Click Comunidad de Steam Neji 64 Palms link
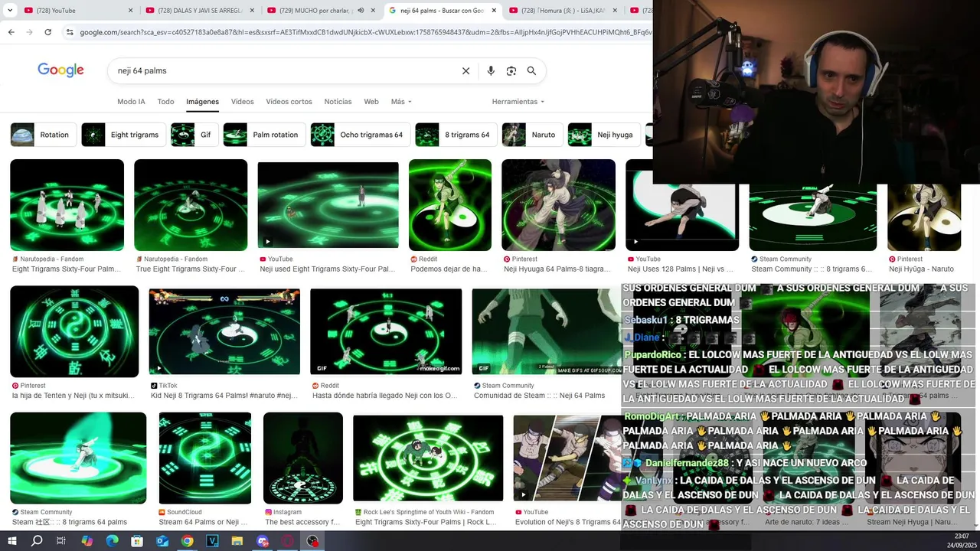Image resolution: width=980 pixels, height=551 pixels. click(539, 396)
